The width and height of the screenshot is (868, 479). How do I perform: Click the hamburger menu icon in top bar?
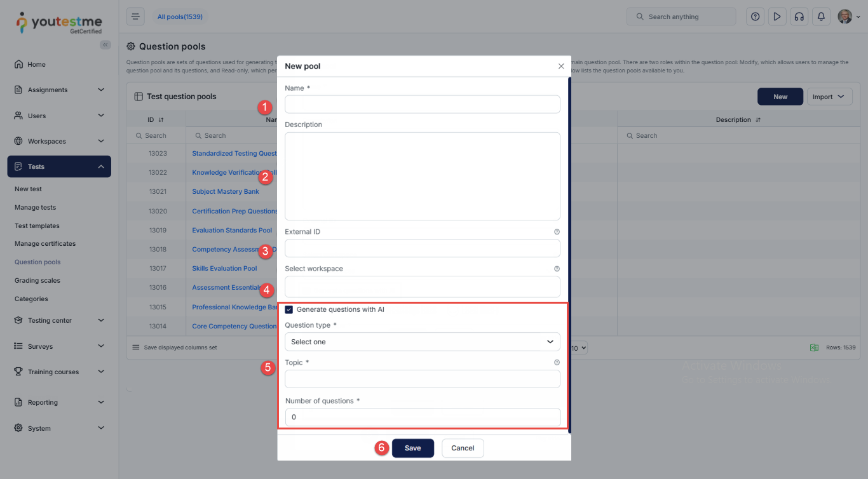coord(135,17)
